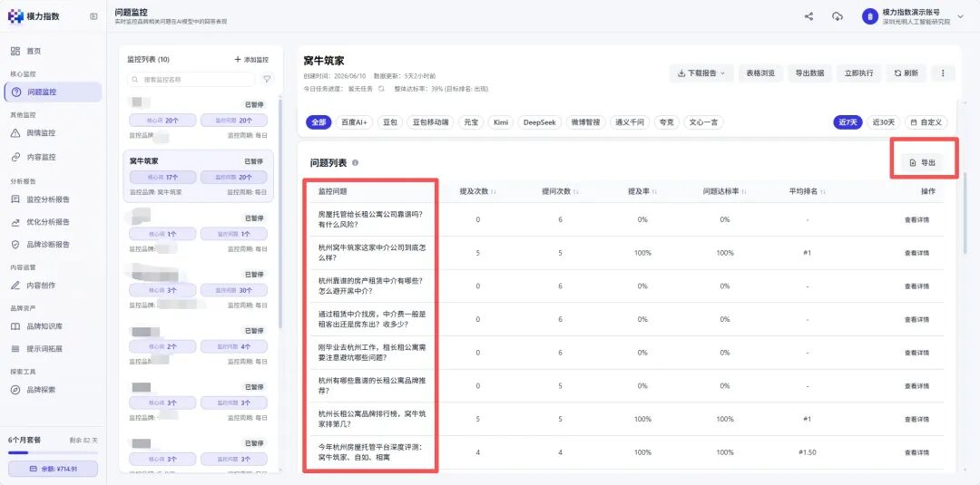The height and width of the screenshot is (485, 980).
Task: Select the 全部 model filter
Action: pyautogui.click(x=318, y=122)
